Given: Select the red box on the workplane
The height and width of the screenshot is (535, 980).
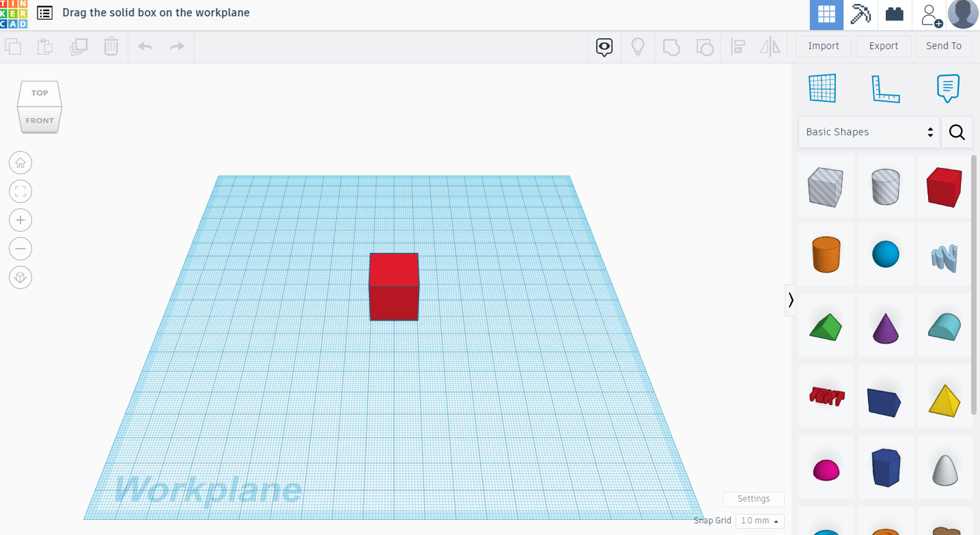Looking at the screenshot, I should click(x=394, y=286).
